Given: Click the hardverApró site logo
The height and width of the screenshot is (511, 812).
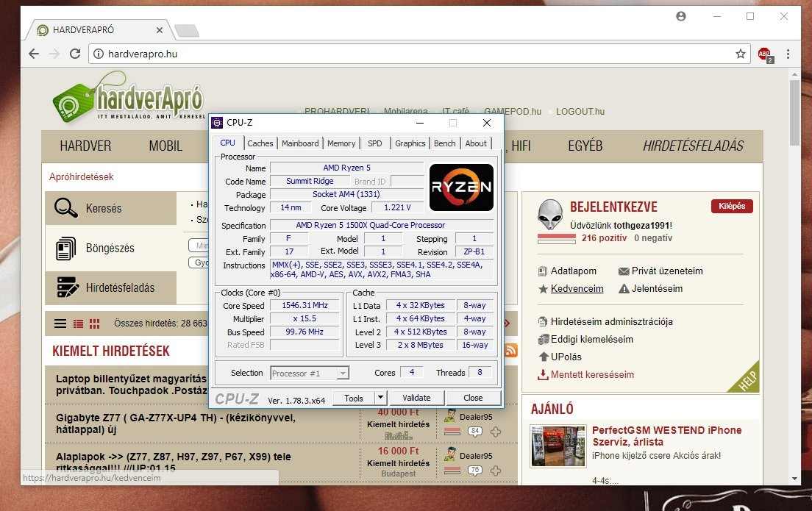Looking at the screenshot, I should click(x=129, y=97).
